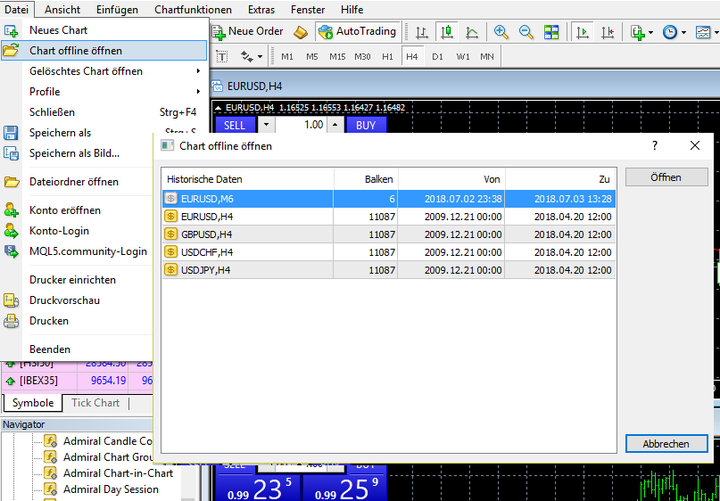Switch to bar chart icon
Screen dimensions: 720x501
click(422, 32)
